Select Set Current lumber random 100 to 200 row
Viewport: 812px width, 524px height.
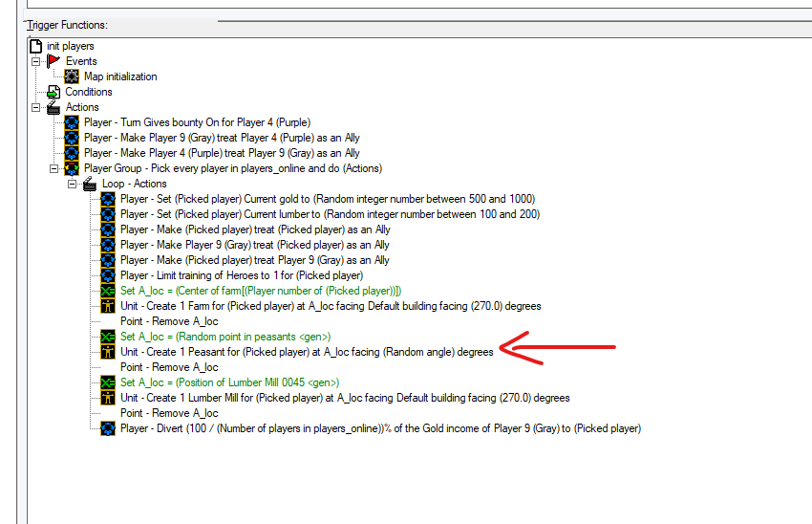coord(330,214)
